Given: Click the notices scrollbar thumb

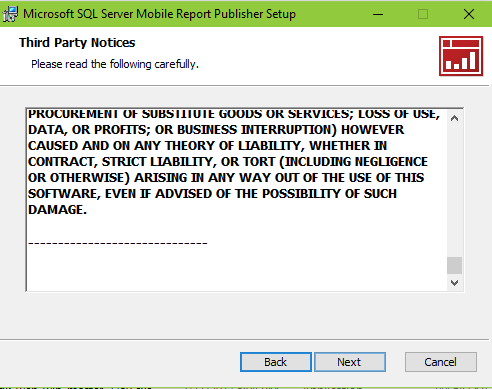Looking at the screenshot, I should (454, 265).
